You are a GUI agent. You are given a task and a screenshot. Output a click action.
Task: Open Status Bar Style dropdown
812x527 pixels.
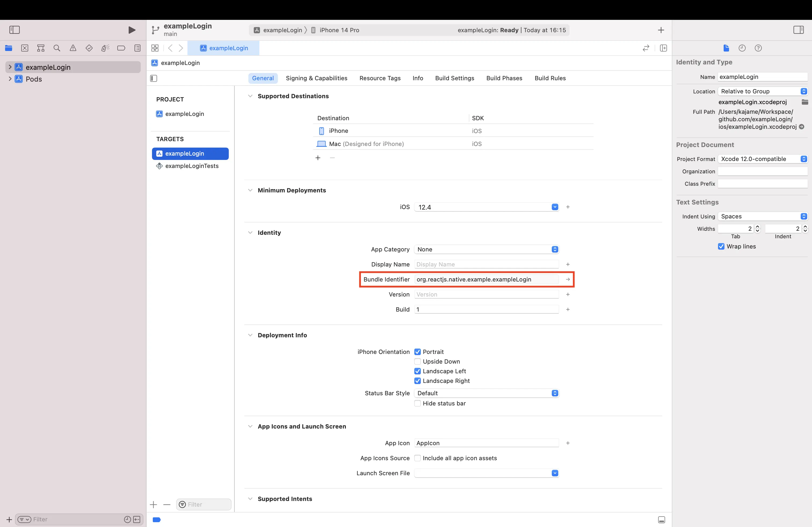point(487,393)
